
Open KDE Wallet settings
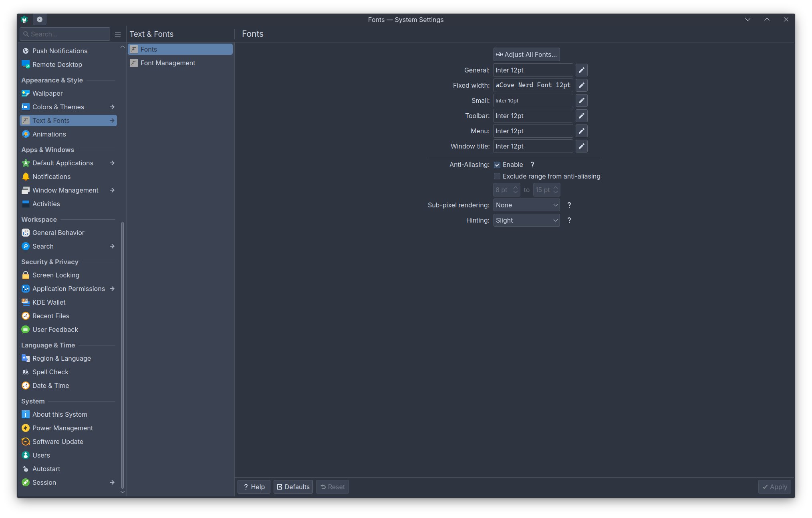click(x=49, y=302)
